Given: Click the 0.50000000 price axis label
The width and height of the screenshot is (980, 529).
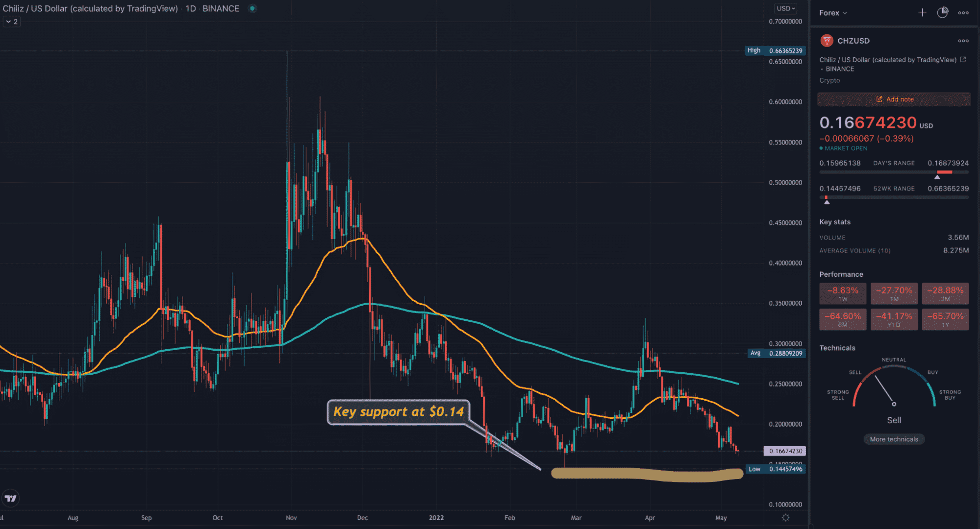Looking at the screenshot, I should [x=785, y=183].
